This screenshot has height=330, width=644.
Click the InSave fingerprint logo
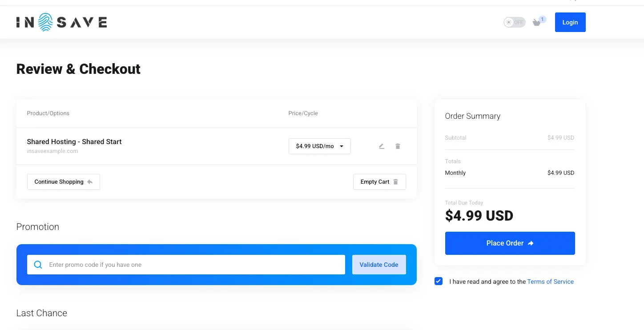tap(61, 22)
